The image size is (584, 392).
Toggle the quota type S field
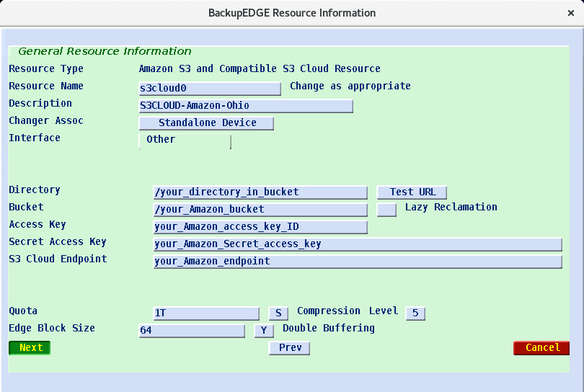278,313
